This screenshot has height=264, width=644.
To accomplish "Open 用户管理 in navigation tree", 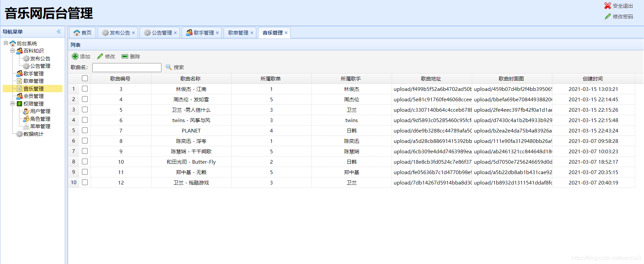I will click(40, 111).
